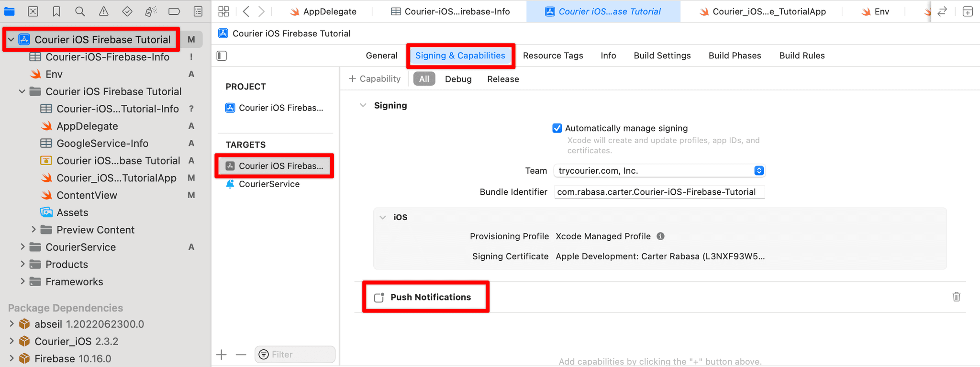Open the Build Phases tab
This screenshot has width=980, height=367.
(735, 56)
